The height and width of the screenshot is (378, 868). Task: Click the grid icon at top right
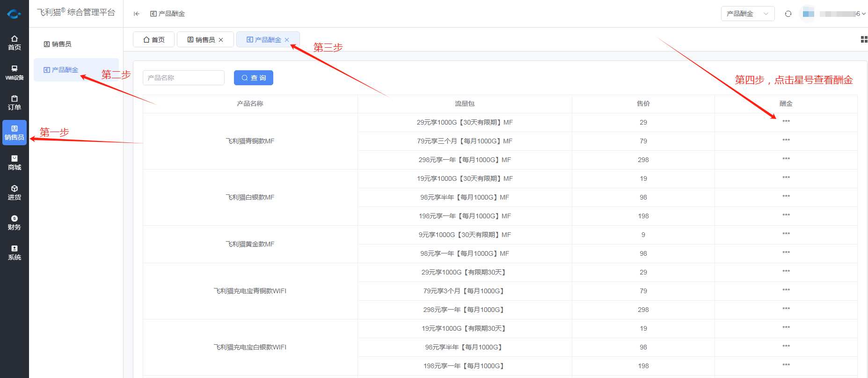pos(864,40)
